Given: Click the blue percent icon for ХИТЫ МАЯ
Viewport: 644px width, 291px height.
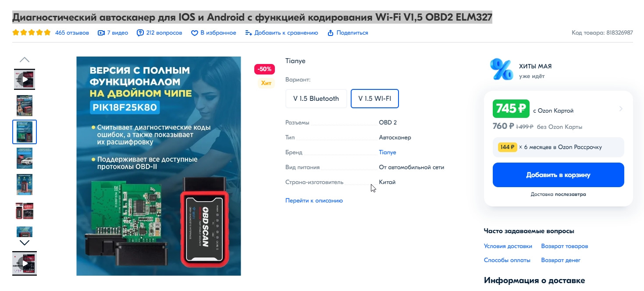Looking at the screenshot, I should click(502, 69).
